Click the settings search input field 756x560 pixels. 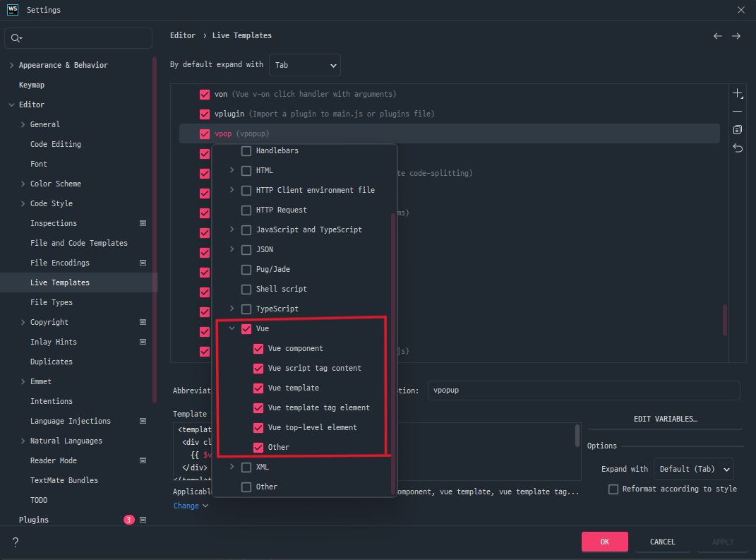pos(78,38)
